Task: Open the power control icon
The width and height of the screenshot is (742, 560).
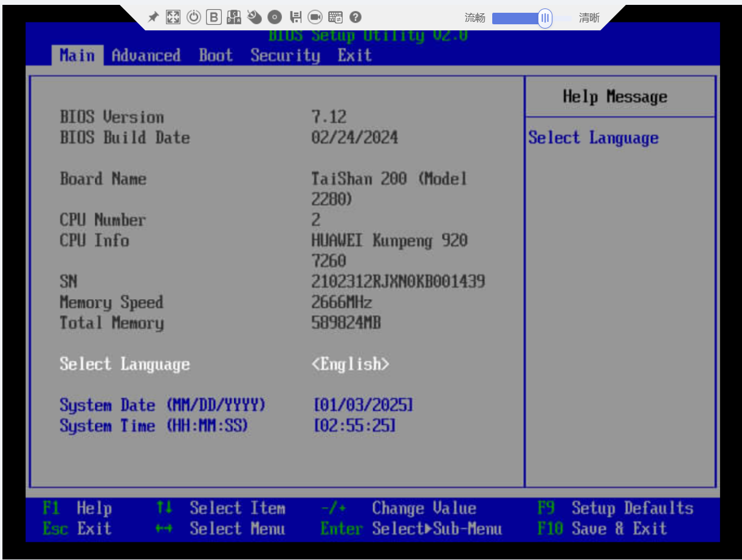Action: coord(193,17)
